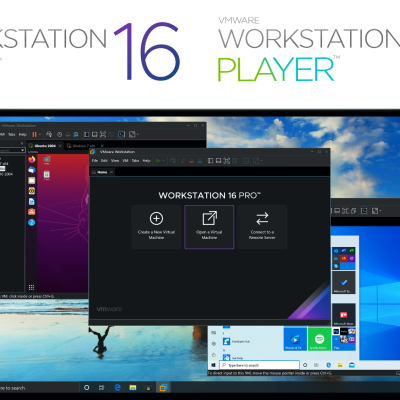Open File Explorer on host taskbar
The image size is (400, 400).
tap(133, 387)
